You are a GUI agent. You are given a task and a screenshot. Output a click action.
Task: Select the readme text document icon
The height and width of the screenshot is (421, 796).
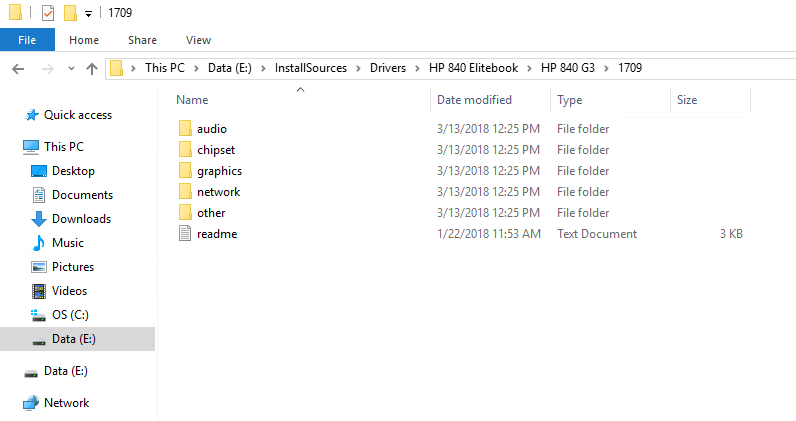[185, 234]
